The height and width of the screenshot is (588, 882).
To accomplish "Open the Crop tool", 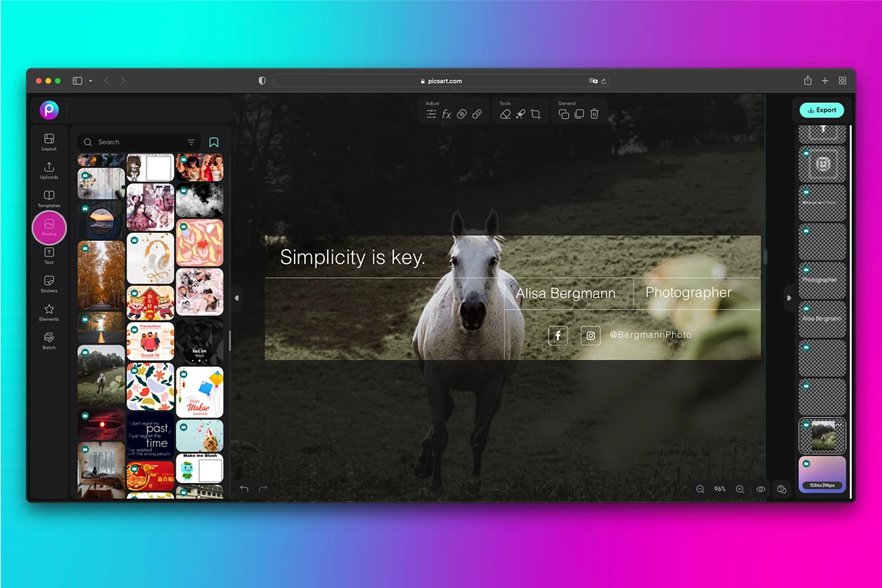I will click(537, 114).
